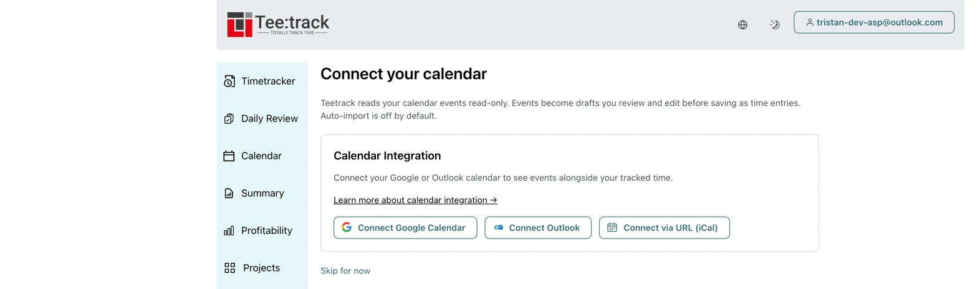
Task: Click the Timetracker clock icon
Action: 229,82
